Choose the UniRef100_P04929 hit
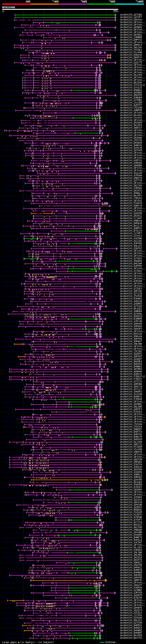Viewport: 146px width, 644px height. 131,203
